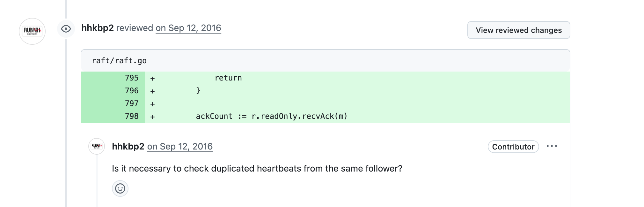Open the three-dot comment options menu
Viewport: 644px width, 207px height.
[x=552, y=146]
